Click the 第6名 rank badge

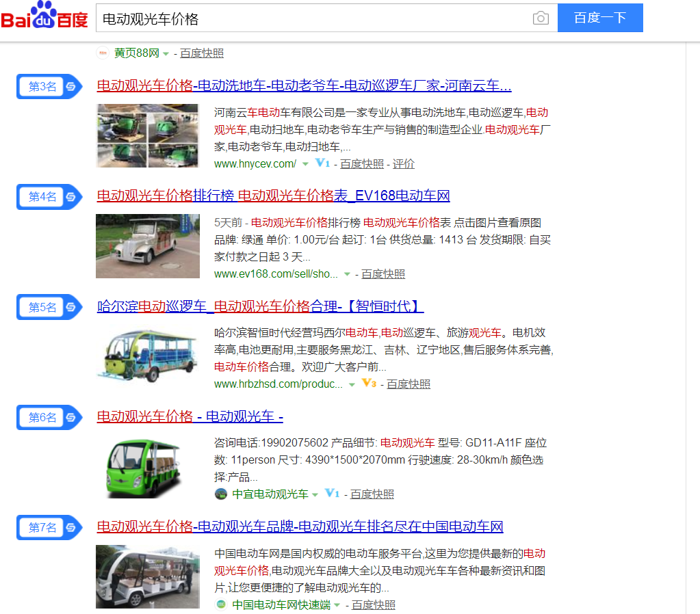click(x=49, y=417)
